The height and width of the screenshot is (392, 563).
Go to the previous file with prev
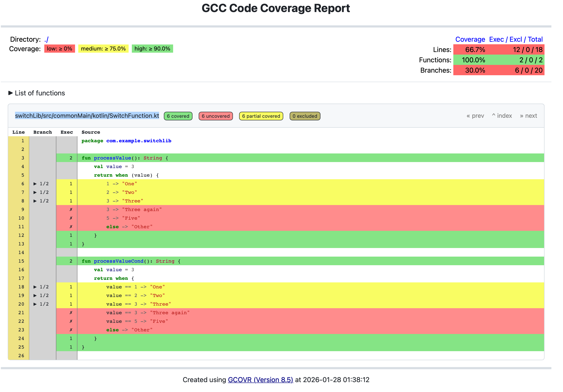coord(475,116)
